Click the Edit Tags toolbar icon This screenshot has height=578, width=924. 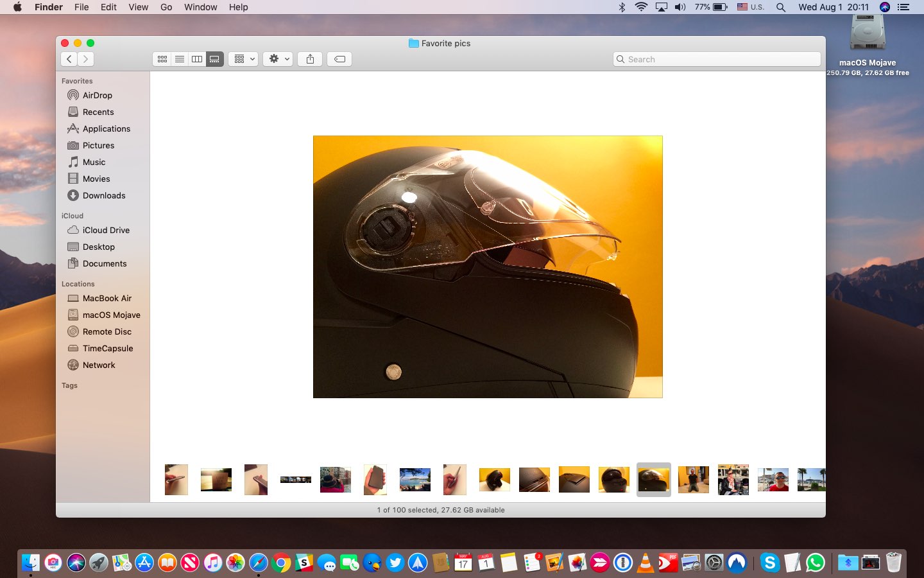340,59
